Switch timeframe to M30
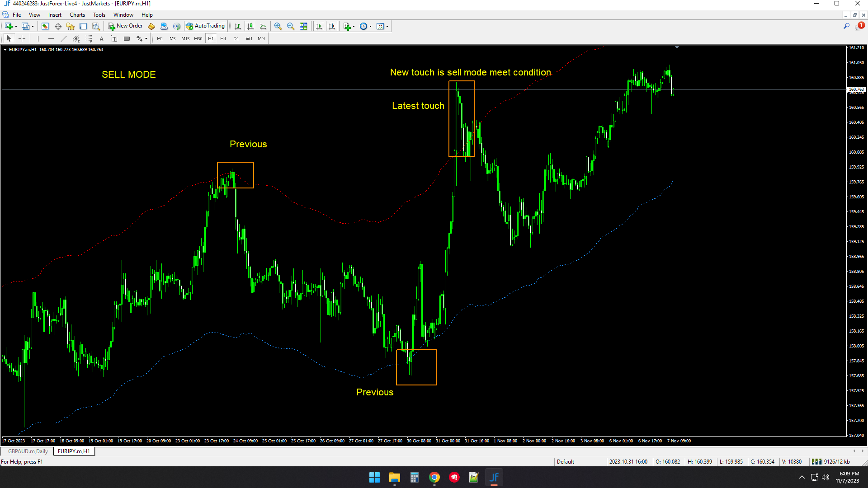The image size is (868, 488). pos(198,39)
